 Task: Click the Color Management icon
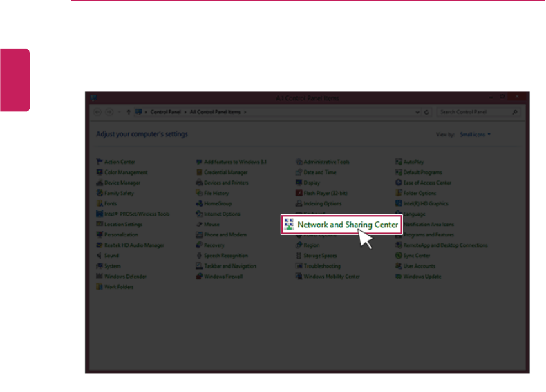click(x=100, y=172)
